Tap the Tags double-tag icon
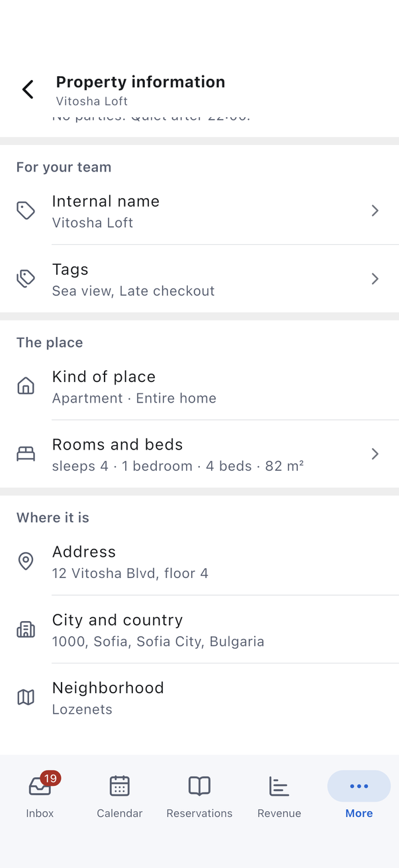The height and width of the screenshot is (868, 399). [x=26, y=279]
